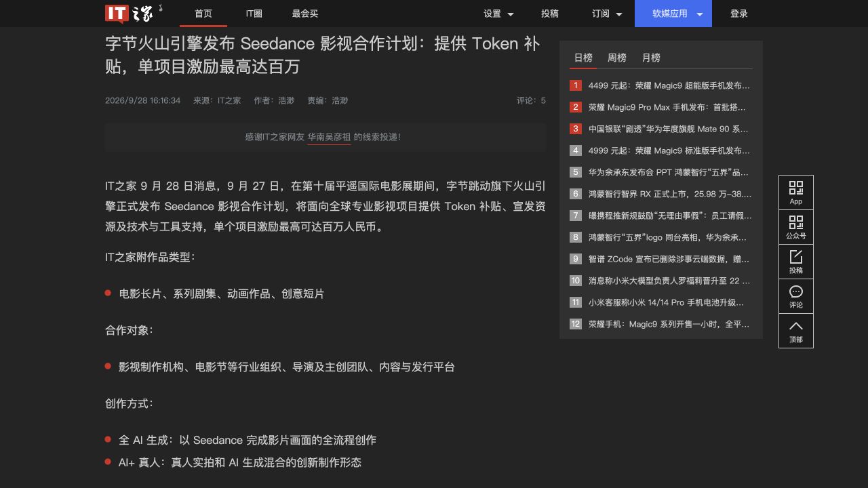Switch to the 周榜 ranking tab

tap(617, 58)
